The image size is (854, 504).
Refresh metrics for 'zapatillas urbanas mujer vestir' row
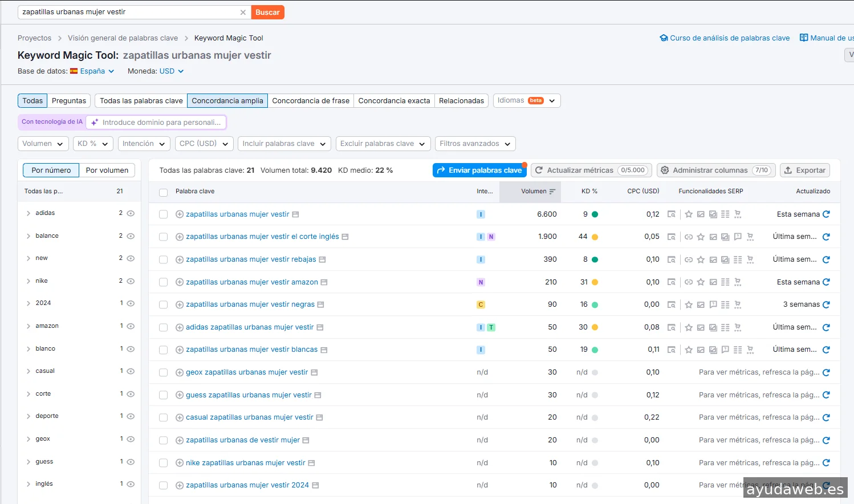[x=826, y=214]
